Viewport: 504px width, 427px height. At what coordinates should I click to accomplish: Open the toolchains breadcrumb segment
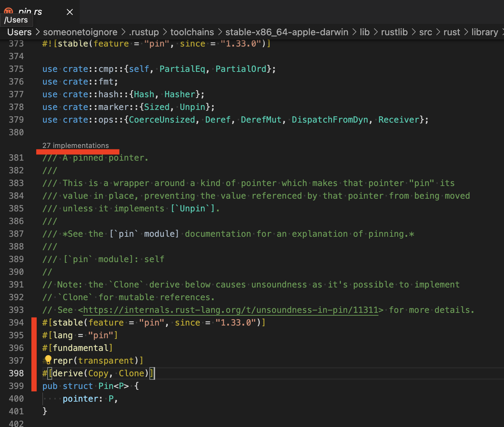pos(192,32)
